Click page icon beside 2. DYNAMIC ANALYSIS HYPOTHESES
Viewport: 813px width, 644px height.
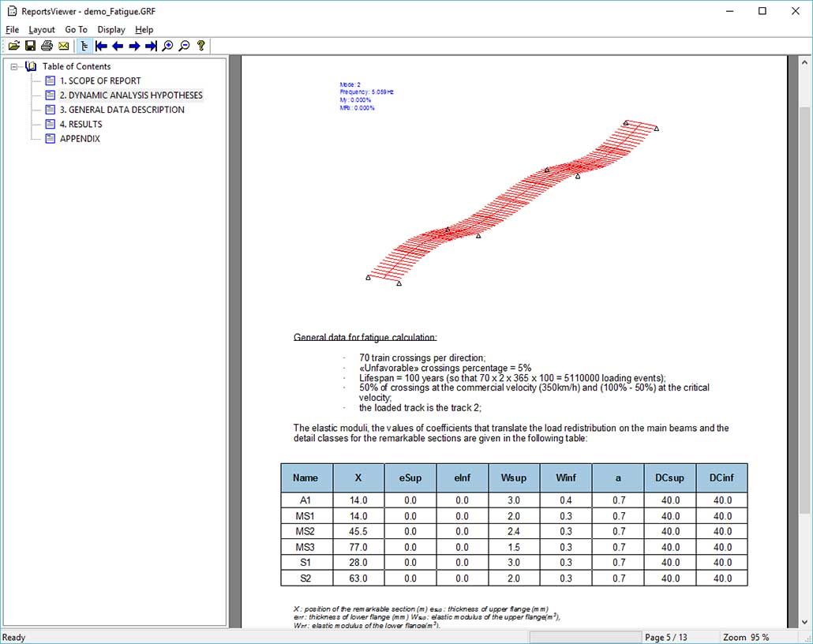(51, 95)
